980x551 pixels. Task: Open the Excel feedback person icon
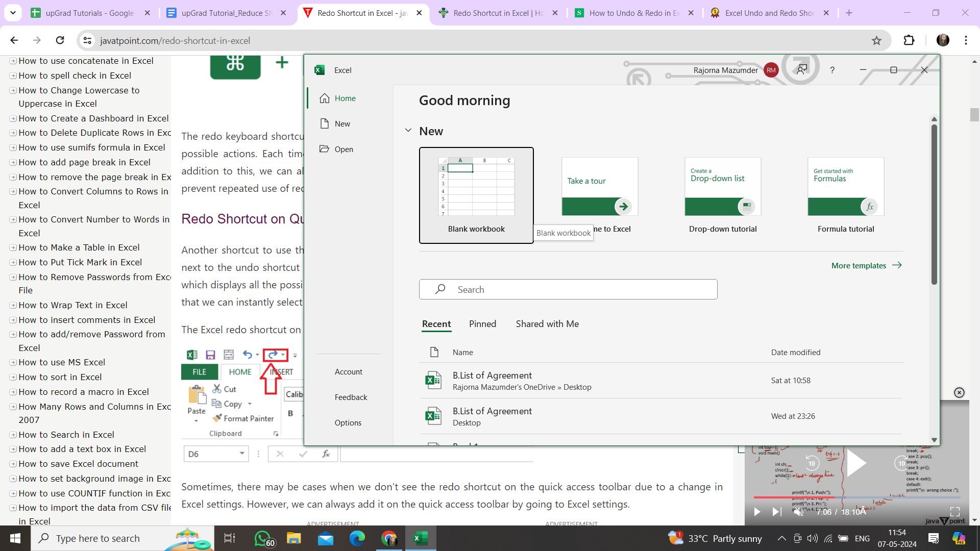pyautogui.click(x=802, y=69)
